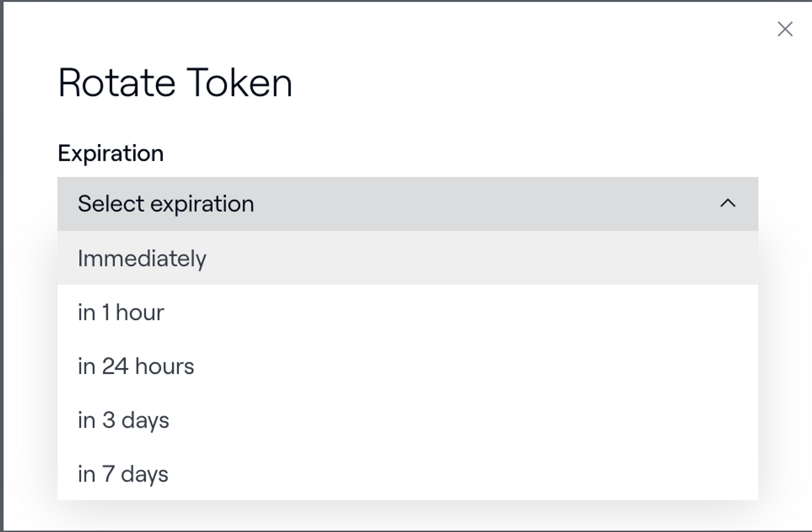
Task: Choose the Immediately expiration option
Action: click(407, 258)
